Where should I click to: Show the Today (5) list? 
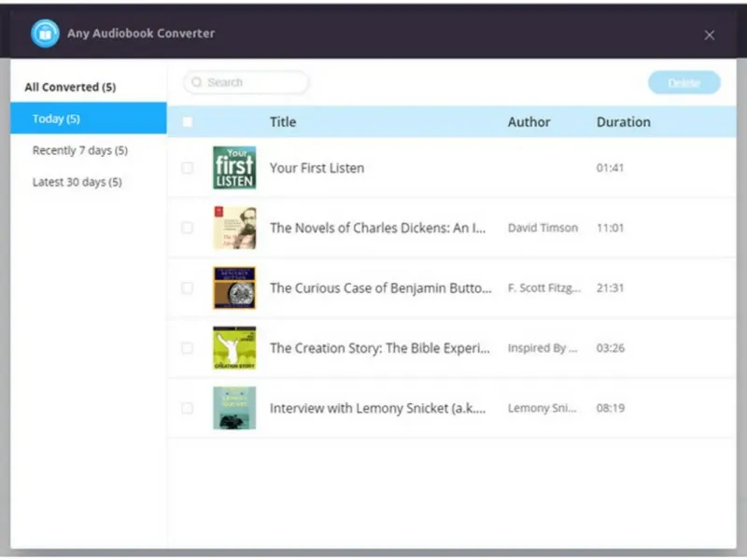[x=56, y=119]
